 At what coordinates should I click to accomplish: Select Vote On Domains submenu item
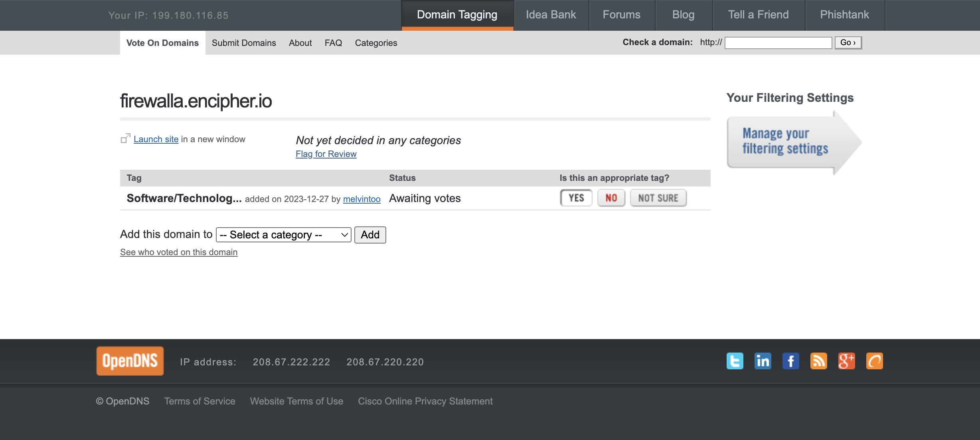coord(162,43)
